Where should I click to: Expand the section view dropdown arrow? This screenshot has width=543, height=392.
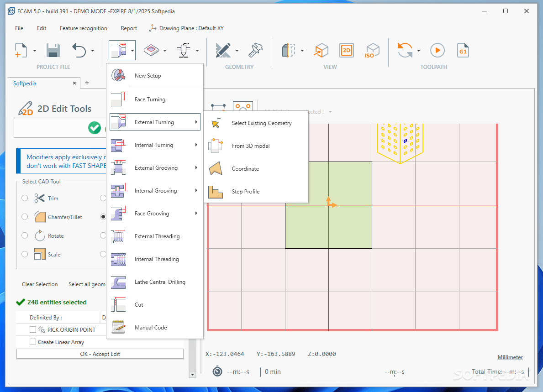302,51
